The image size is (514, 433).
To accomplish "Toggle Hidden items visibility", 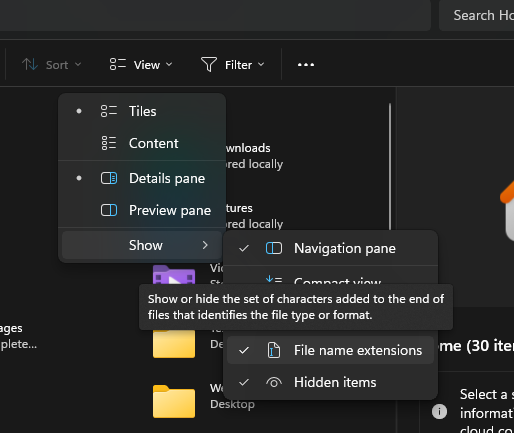I will coord(330,382).
